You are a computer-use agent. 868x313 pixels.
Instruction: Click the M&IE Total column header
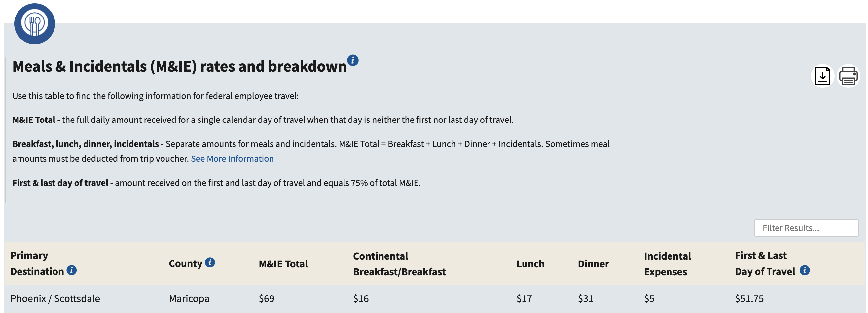(283, 264)
